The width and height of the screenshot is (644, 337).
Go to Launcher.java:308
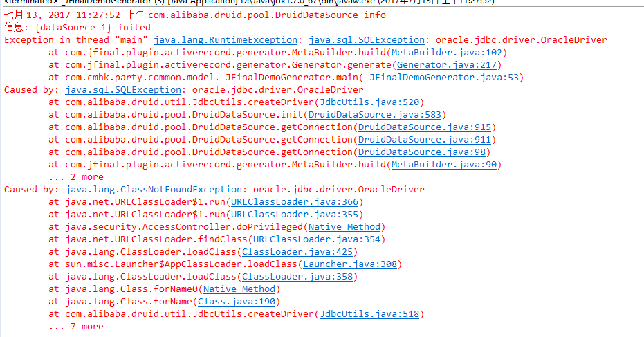point(350,264)
